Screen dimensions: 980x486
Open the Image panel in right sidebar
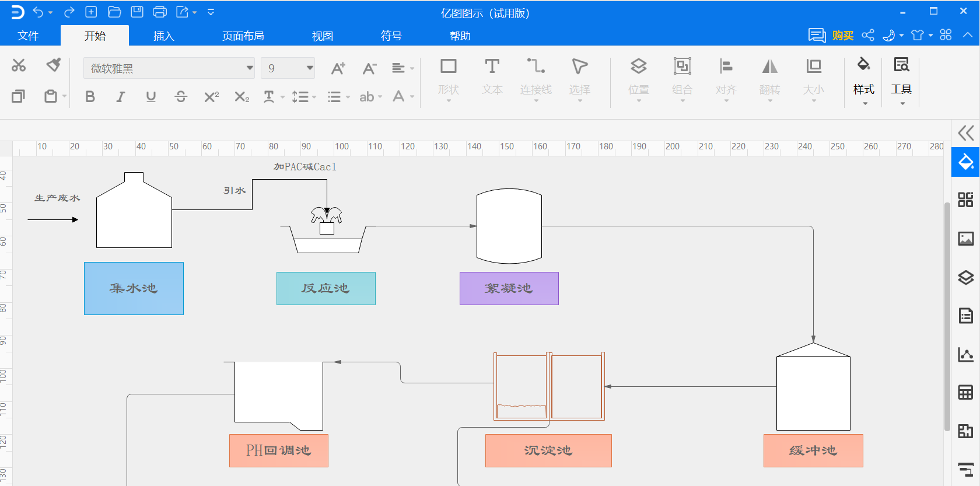965,239
